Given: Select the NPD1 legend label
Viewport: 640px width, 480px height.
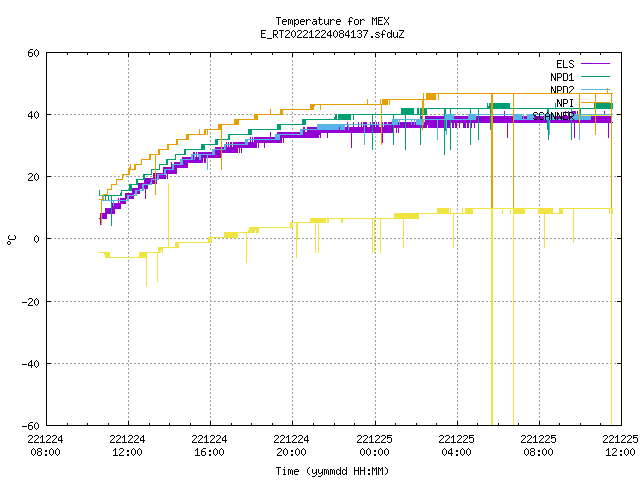Looking at the screenshot, I should point(562,77).
